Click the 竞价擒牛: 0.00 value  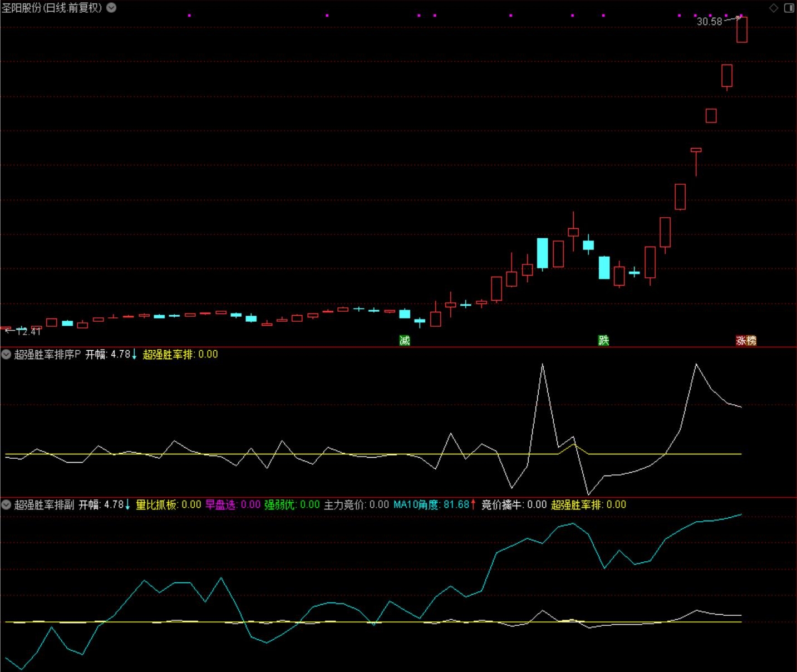tap(514, 504)
